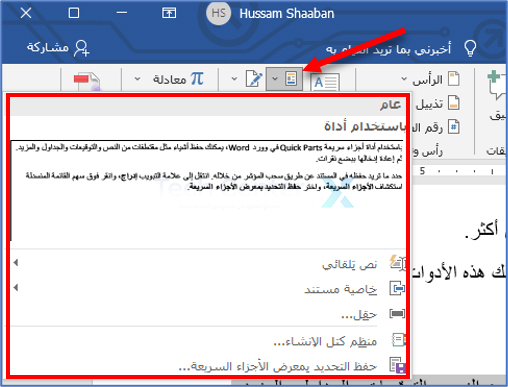Click the مشاركة share button
The image size is (508, 387).
click(x=58, y=48)
